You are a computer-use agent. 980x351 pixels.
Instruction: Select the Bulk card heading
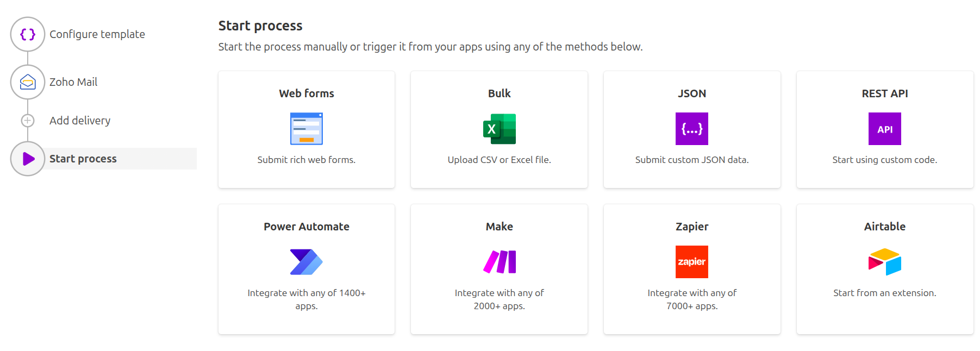pos(499,93)
